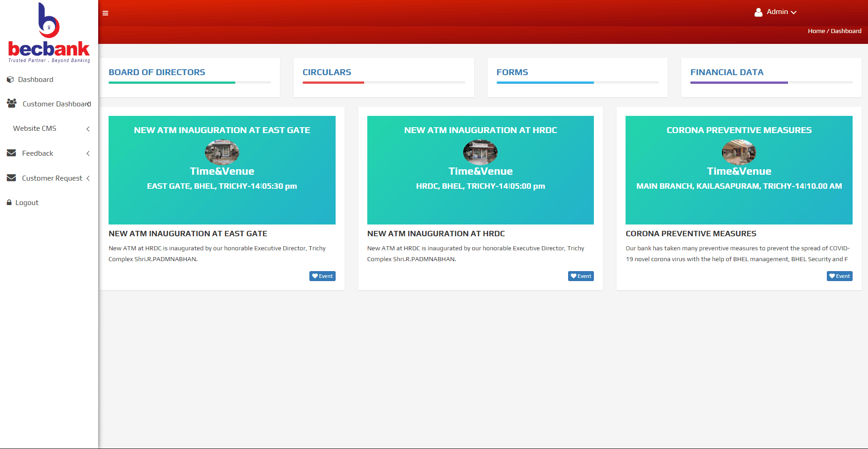
Task: Toggle the hamburger sidebar menu icon
Action: coord(105,13)
